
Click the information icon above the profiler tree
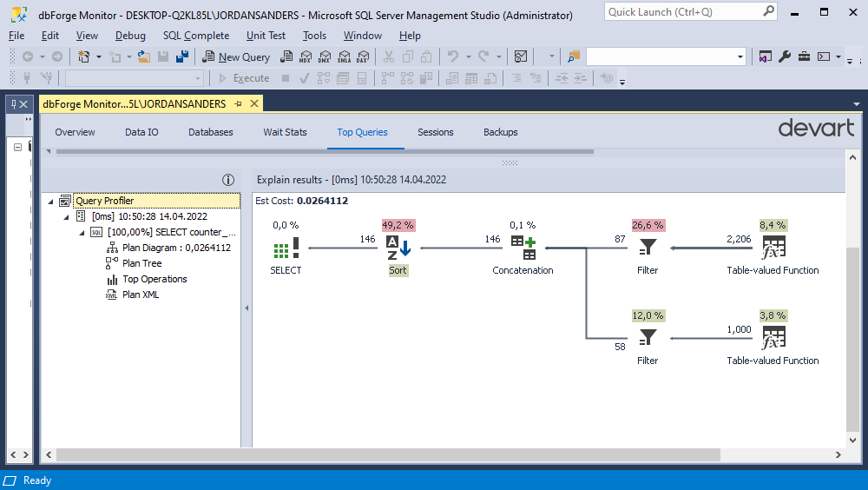pyautogui.click(x=228, y=180)
